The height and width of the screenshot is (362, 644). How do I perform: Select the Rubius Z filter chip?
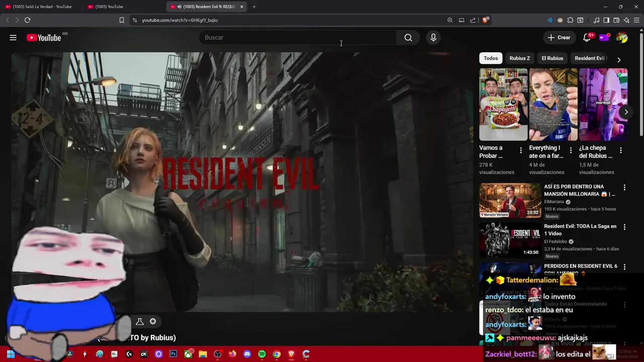click(x=520, y=58)
